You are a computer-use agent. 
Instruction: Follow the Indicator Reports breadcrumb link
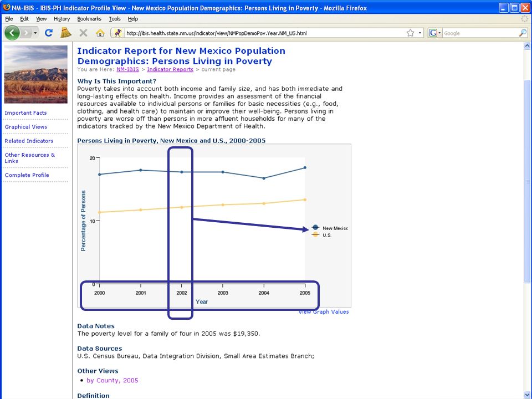pyautogui.click(x=170, y=69)
